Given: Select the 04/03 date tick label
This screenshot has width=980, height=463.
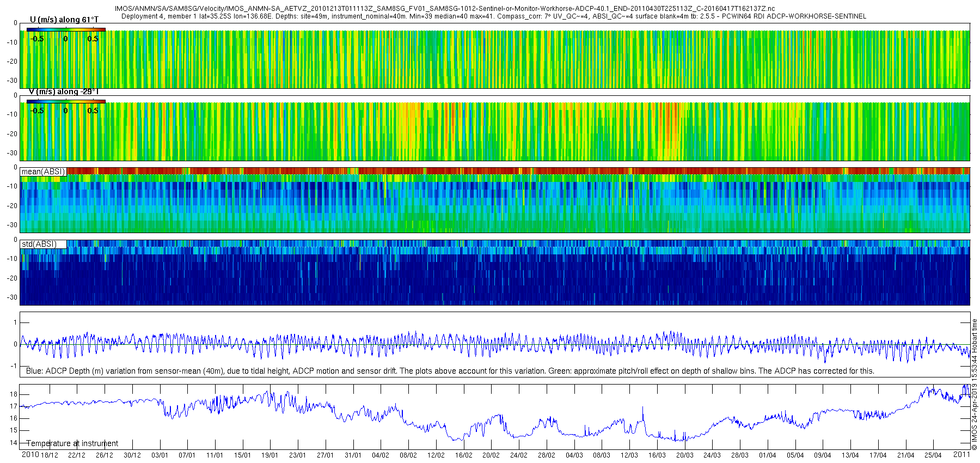Looking at the screenshot, I should [574, 455].
